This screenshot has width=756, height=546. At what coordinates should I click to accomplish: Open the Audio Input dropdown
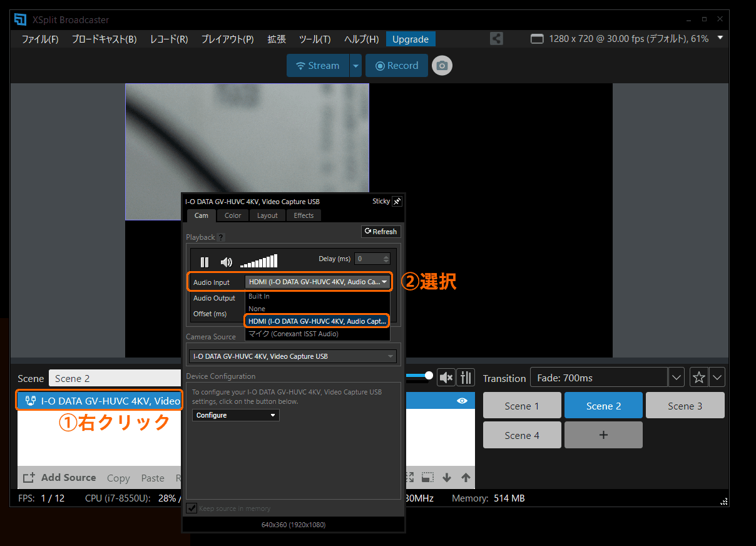317,282
